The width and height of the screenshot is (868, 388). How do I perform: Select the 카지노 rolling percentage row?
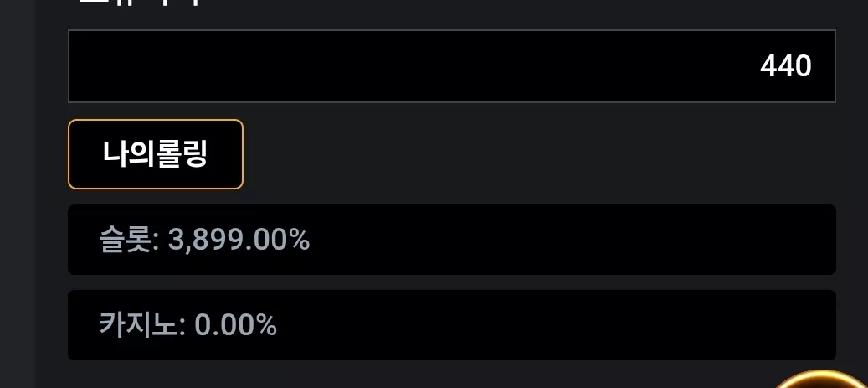[452, 325]
